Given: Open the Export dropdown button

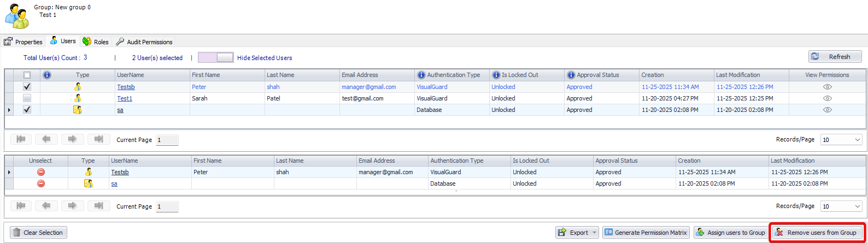Looking at the screenshot, I should [x=577, y=233].
